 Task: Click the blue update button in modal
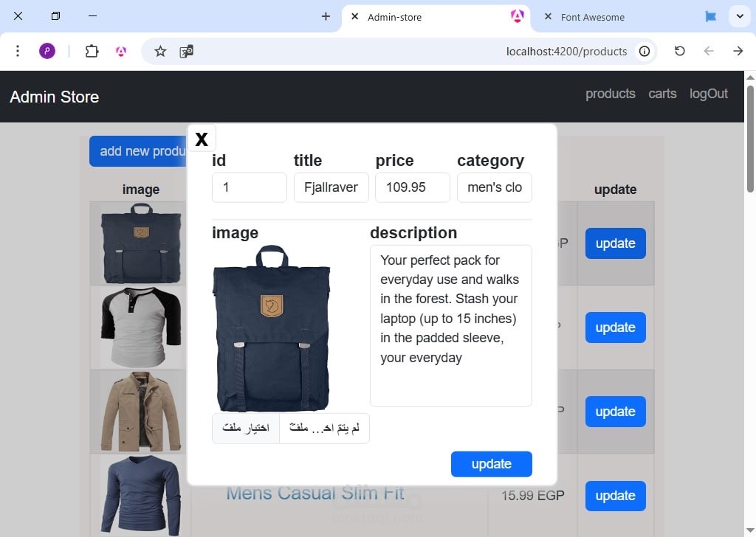pos(491,464)
